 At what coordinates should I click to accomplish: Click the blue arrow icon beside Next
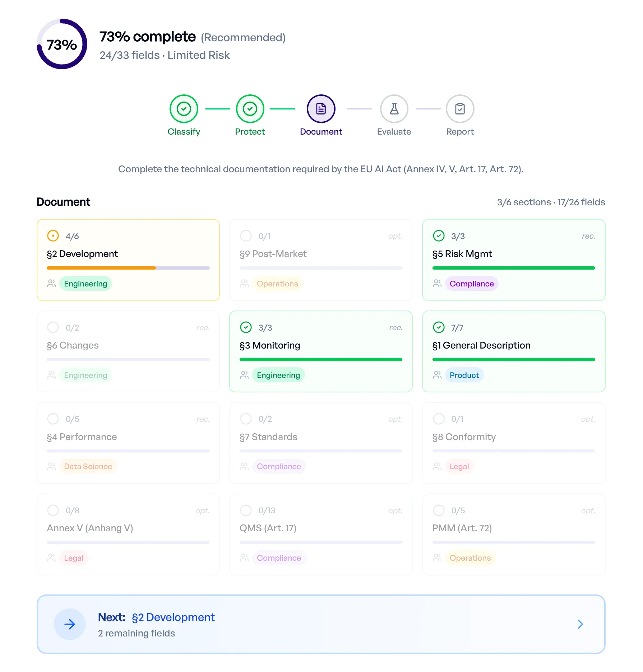tap(70, 624)
